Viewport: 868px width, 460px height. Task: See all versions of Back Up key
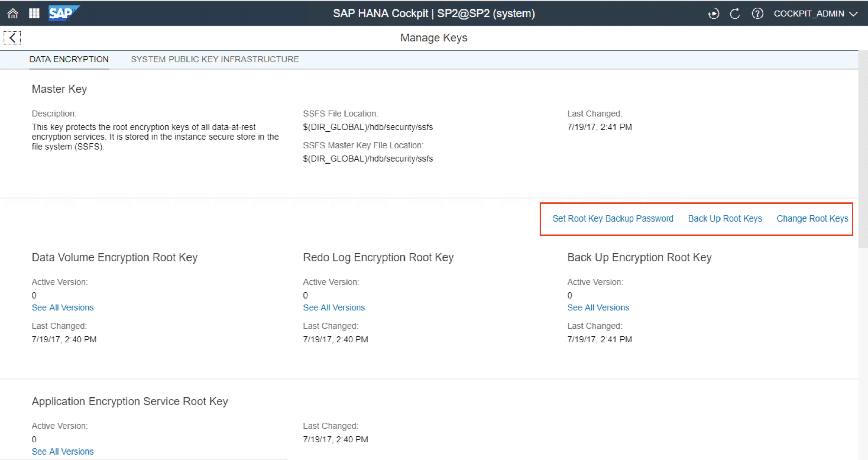[598, 307]
